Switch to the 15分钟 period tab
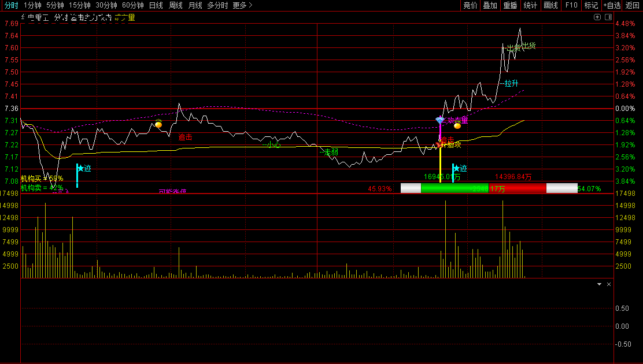Viewport: 643px width, 364px height. pyautogui.click(x=80, y=5)
